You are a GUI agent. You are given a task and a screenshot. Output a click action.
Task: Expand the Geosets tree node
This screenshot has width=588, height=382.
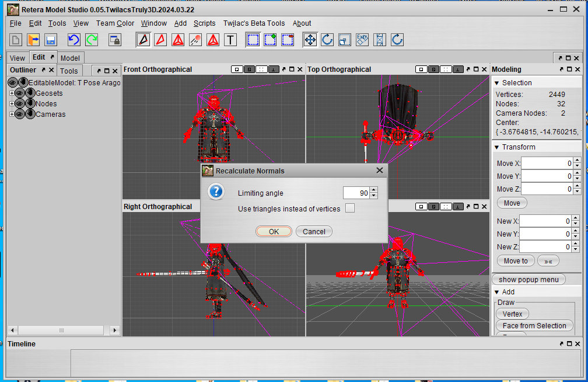(12, 93)
